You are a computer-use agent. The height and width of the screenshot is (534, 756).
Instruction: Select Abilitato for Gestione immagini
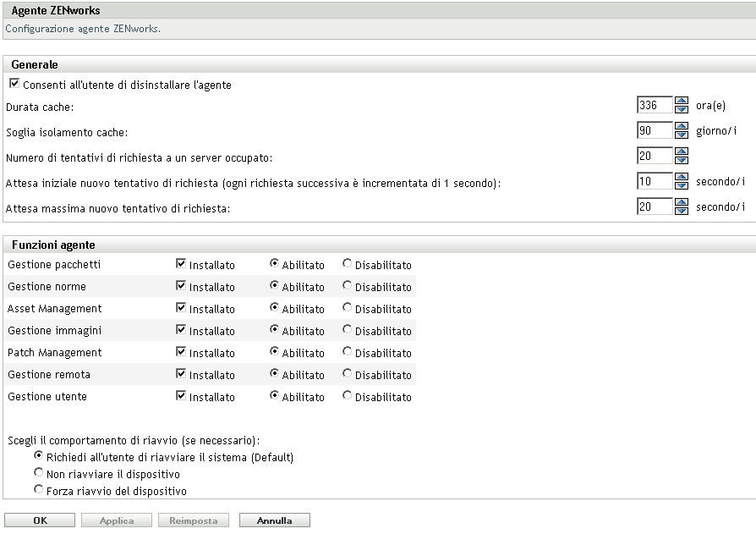[x=274, y=330]
